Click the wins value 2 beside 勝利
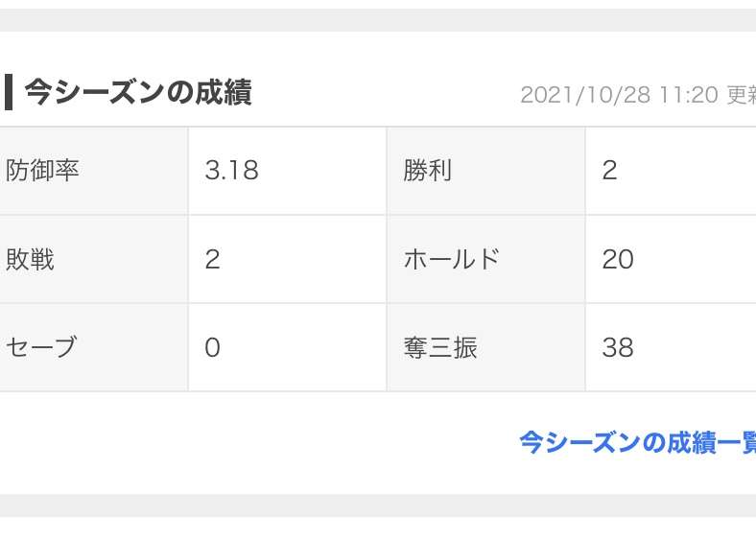Screen dimensions: 756x540 pos(609,170)
